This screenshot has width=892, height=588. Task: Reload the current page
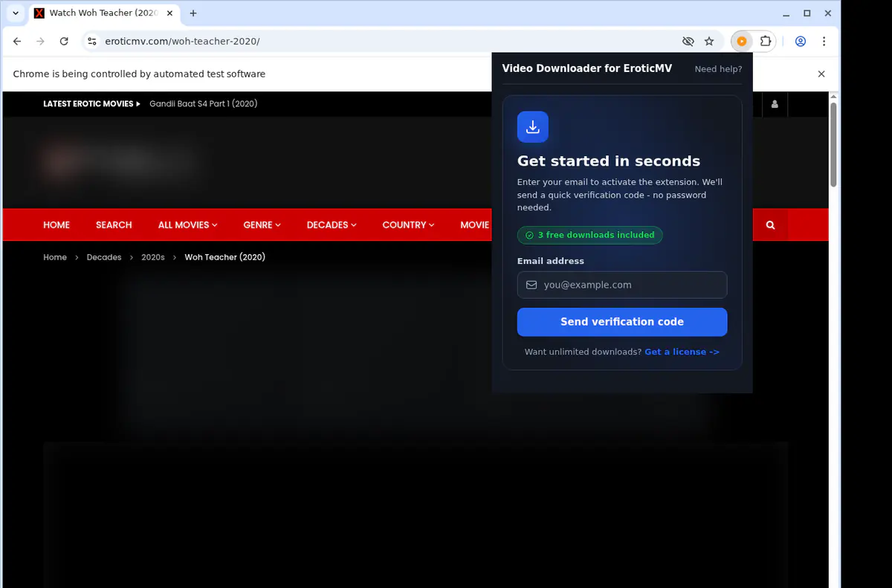click(64, 42)
